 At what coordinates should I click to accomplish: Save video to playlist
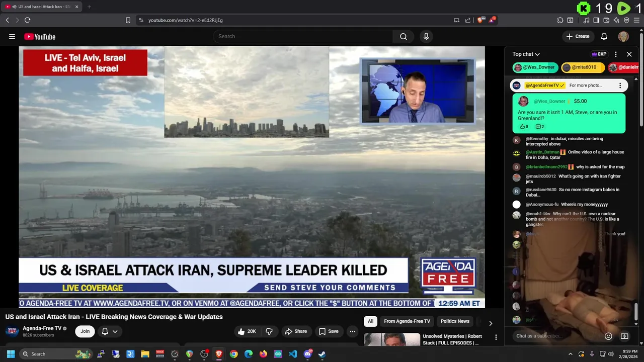pyautogui.click(x=328, y=331)
